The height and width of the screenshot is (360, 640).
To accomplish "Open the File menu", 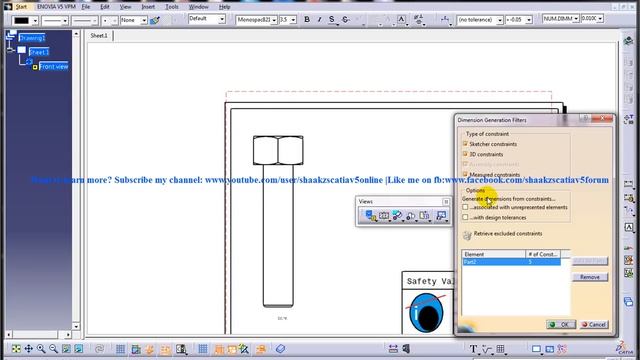I will 86,7.
